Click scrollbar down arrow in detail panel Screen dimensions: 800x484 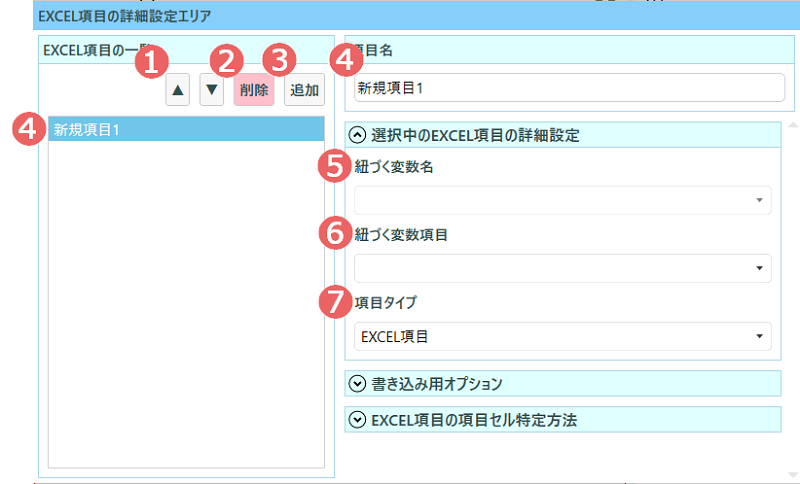[793, 475]
